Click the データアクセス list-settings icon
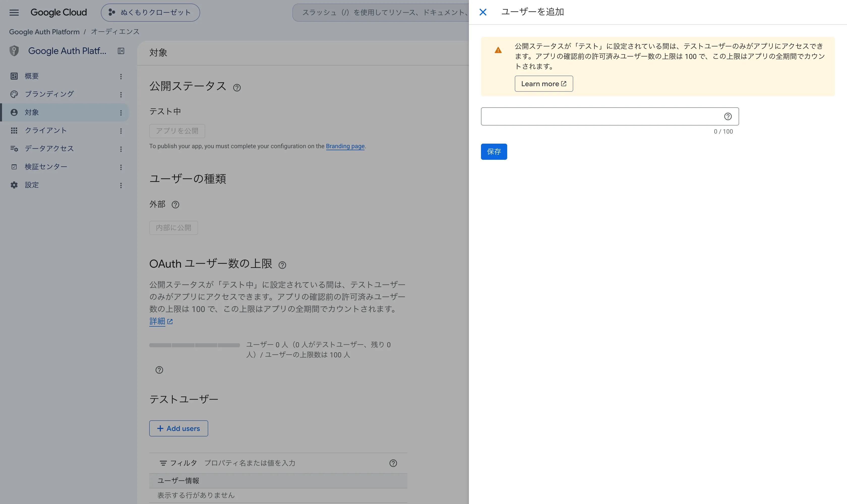The height and width of the screenshot is (504, 847). [x=14, y=148]
